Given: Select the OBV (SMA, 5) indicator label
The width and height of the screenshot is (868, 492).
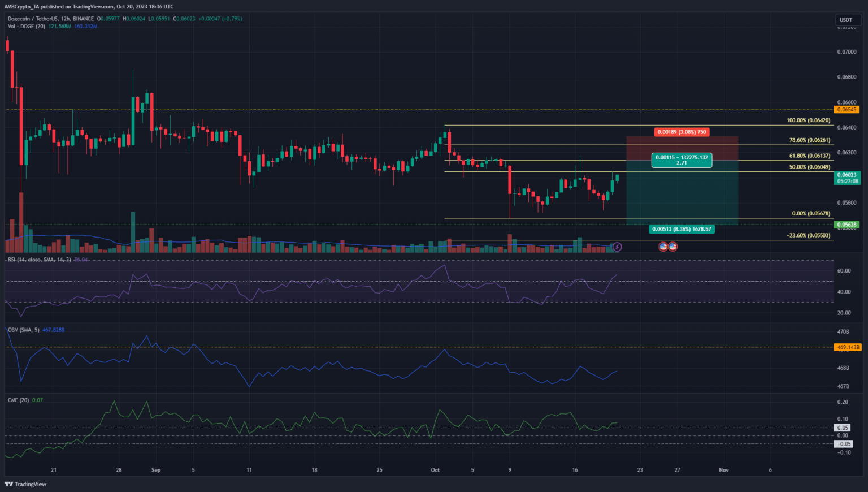Looking at the screenshot, I should click(24, 330).
